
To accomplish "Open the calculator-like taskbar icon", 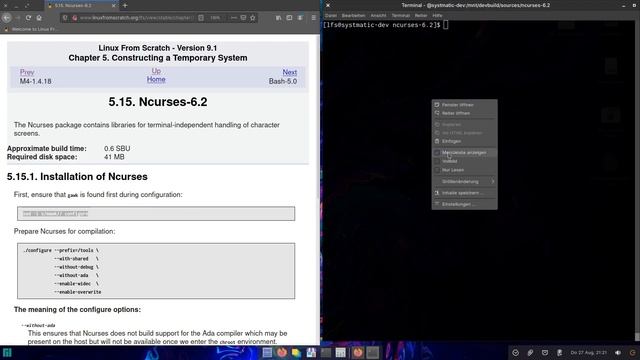I will [x=340, y=353].
